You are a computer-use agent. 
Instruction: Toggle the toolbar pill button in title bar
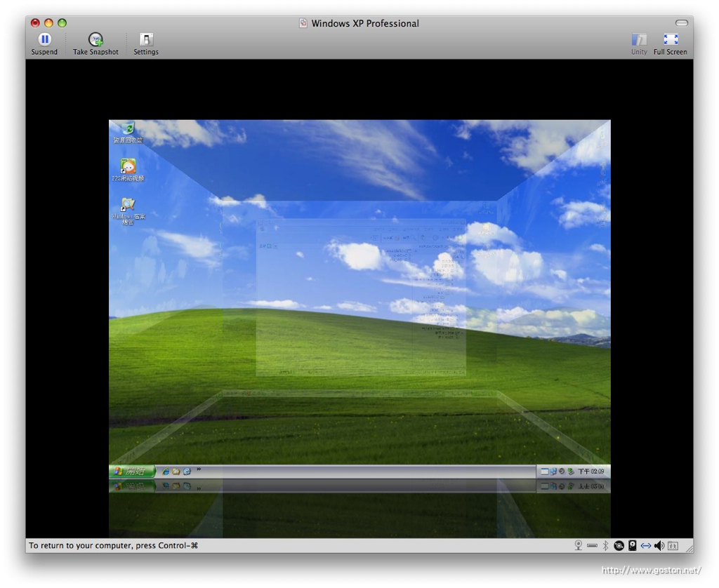coord(681,23)
